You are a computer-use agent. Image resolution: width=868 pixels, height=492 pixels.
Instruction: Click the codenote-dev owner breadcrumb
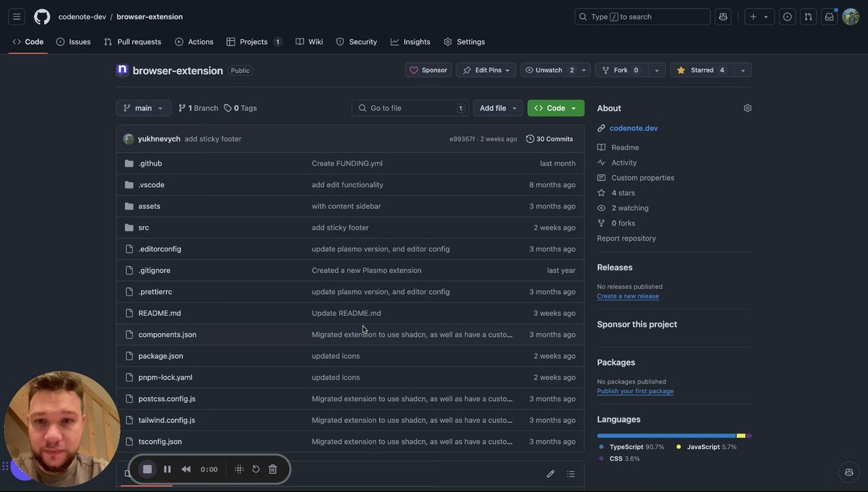[82, 17]
